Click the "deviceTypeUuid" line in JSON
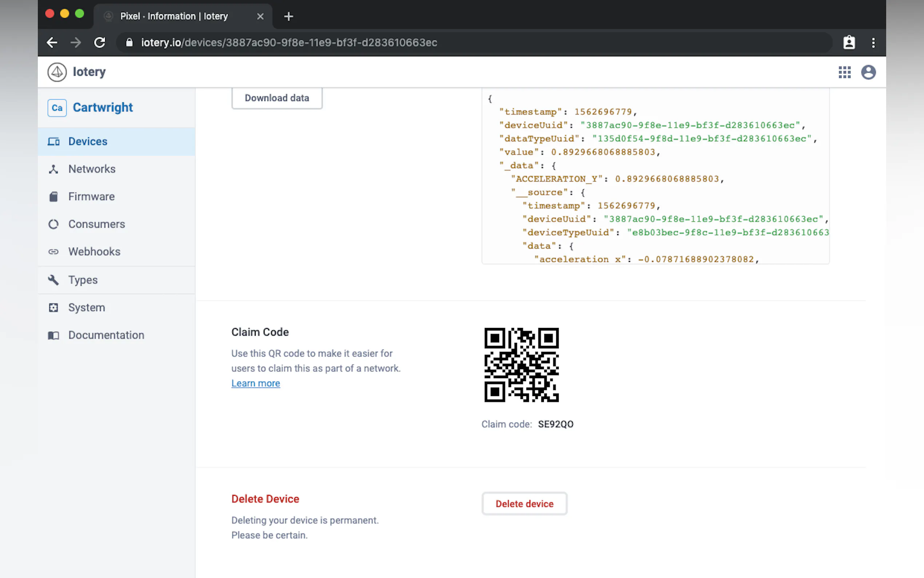Screen dimensions: 924x578 click(676, 233)
